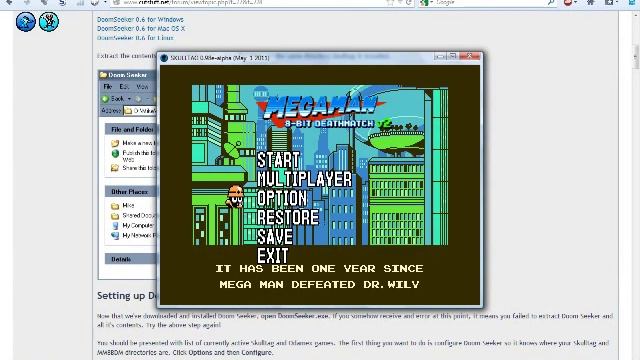Select EXIT in the game menu

point(273,256)
